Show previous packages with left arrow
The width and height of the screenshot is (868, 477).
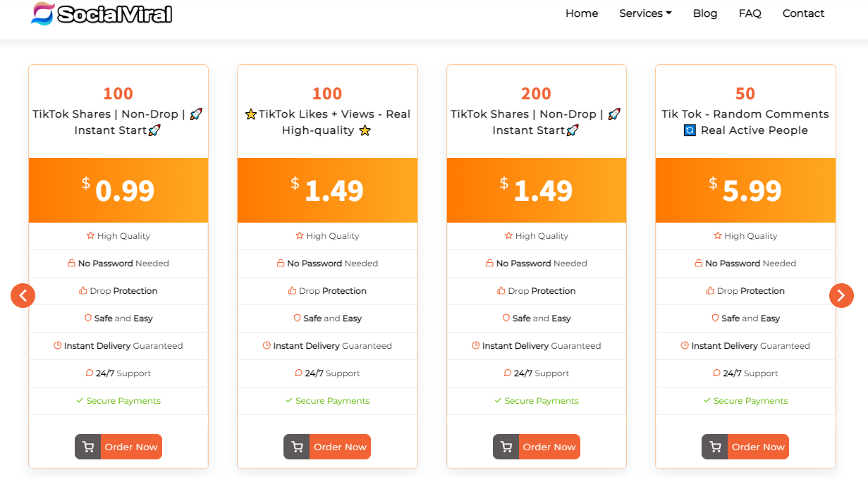pos(23,295)
